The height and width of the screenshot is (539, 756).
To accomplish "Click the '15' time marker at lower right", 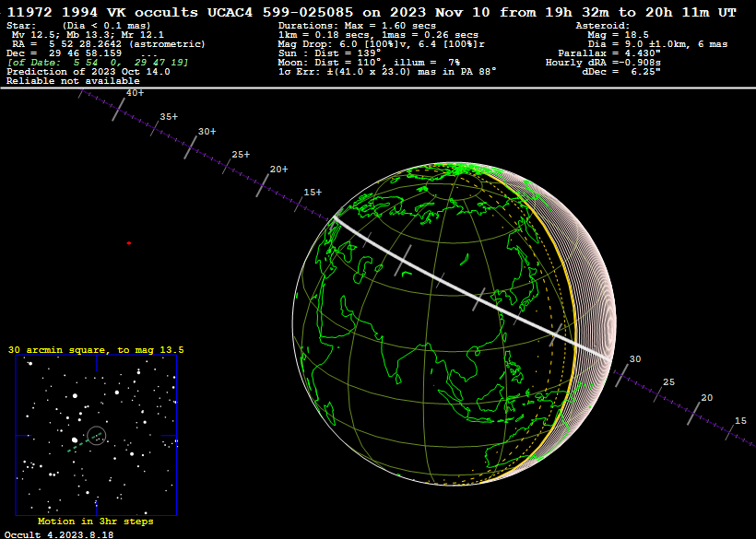I will coord(740,420).
